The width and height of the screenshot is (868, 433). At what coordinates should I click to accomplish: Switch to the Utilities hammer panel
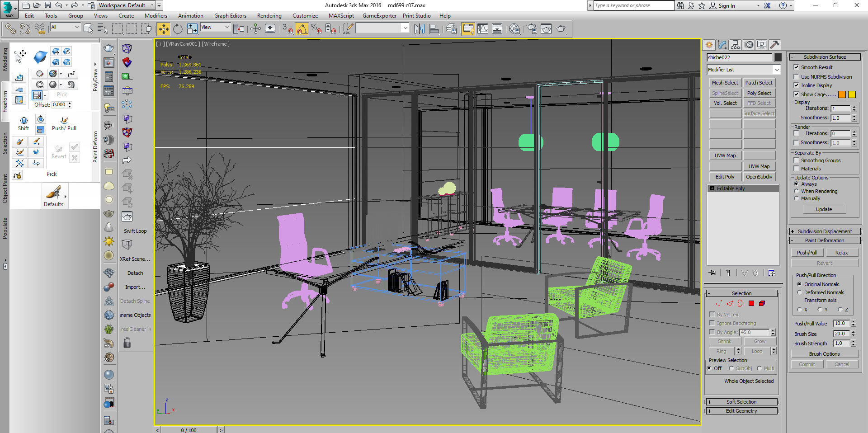[x=775, y=45]
